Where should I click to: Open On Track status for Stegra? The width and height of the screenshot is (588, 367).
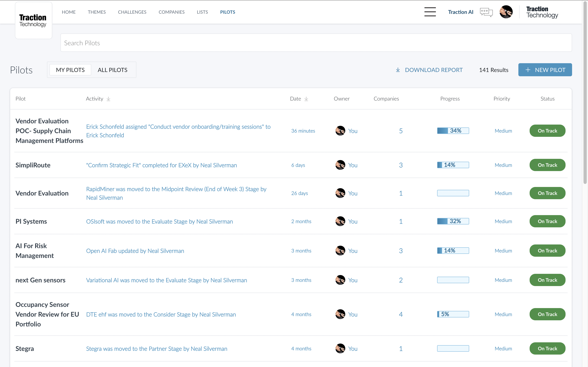[547, 349]
